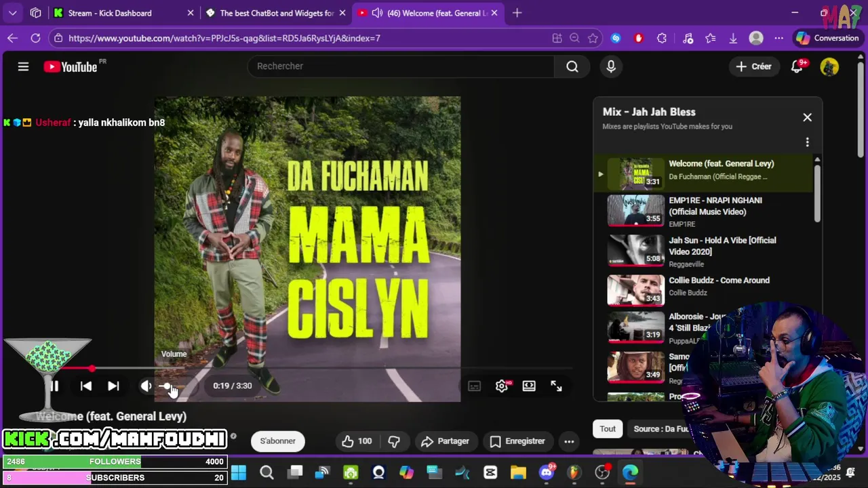Open the address bar zoom magnifier icon
The image size is (868, 488).
[x=575, y=38]
